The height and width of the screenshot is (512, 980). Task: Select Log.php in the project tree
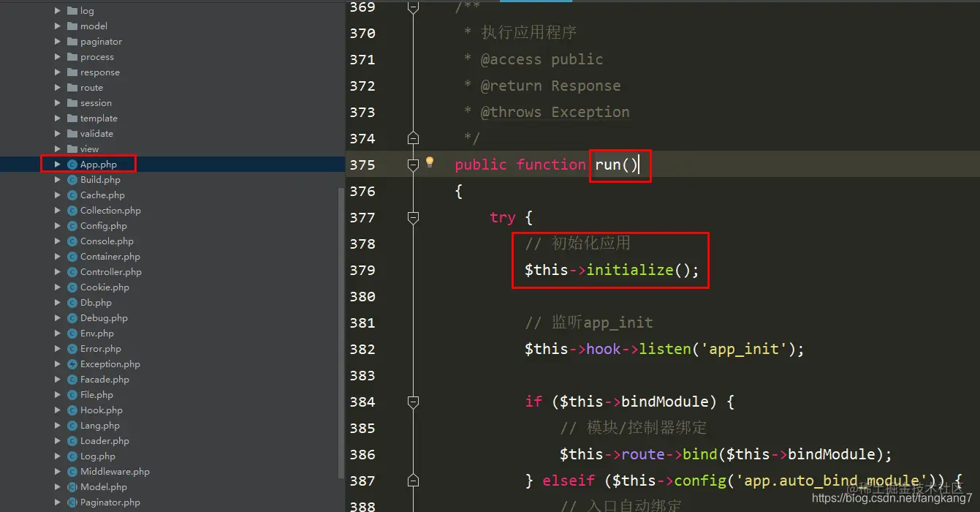point(98,456)
